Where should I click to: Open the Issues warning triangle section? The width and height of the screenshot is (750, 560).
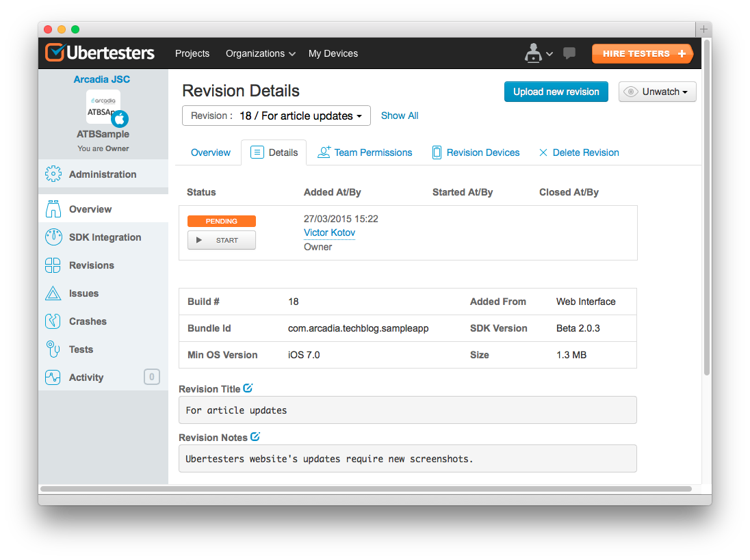pos(83,293)
